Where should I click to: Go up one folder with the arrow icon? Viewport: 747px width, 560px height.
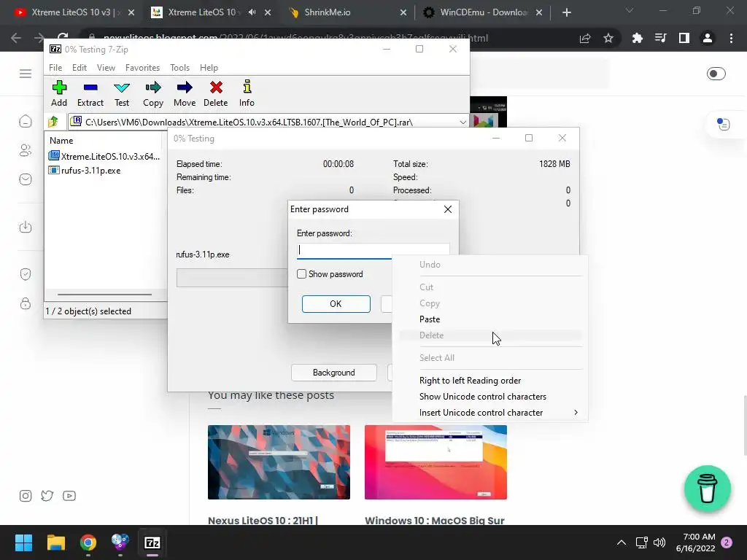click(x=53, y=122)
